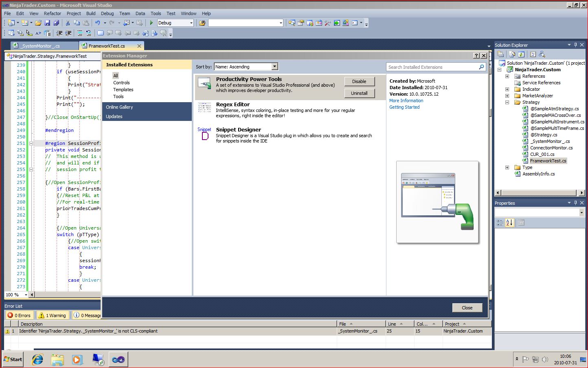The image size is (588, 368).
Task: Decrease line indent in text editor toolbar
Action: (x=59, y=33)
